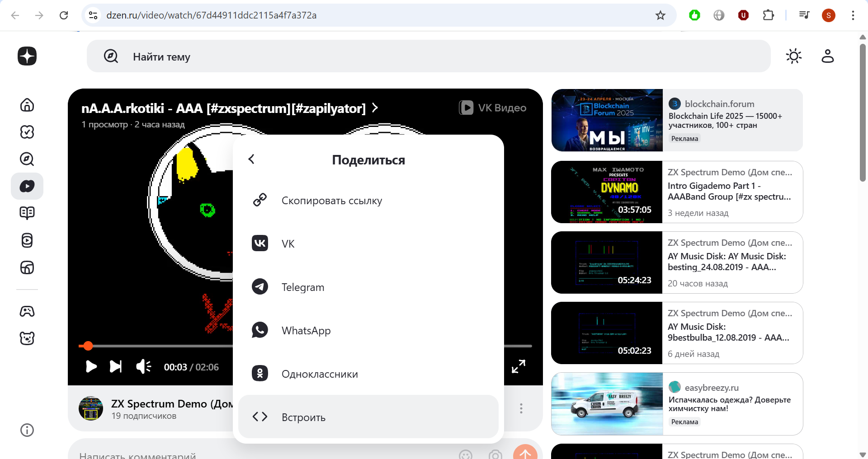The width and height of the screenshot is (868, 459).
Task: Share via Одноклассники
Action: tap(368, 374)
